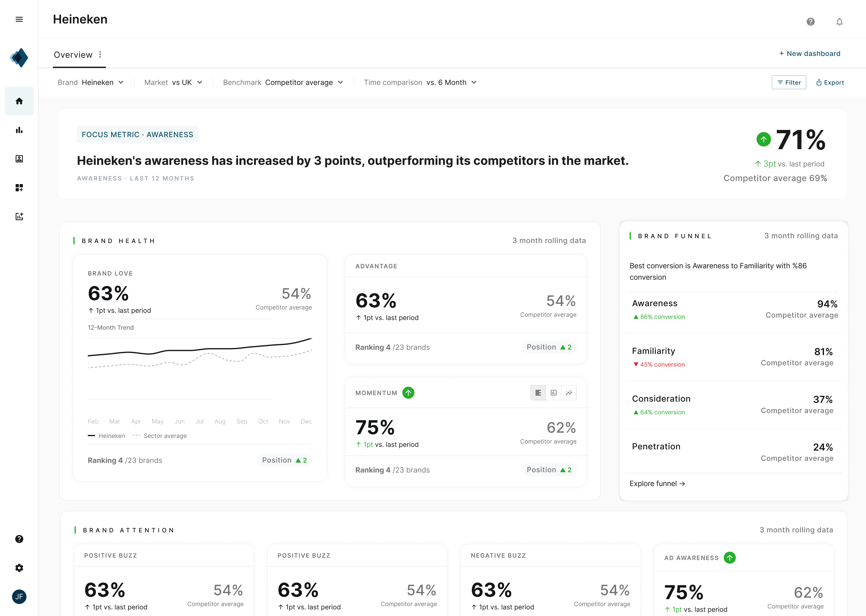Open the Brand Heineken dropdown
The width and height of the screenshot is (866, 616).
pos(91,82)
